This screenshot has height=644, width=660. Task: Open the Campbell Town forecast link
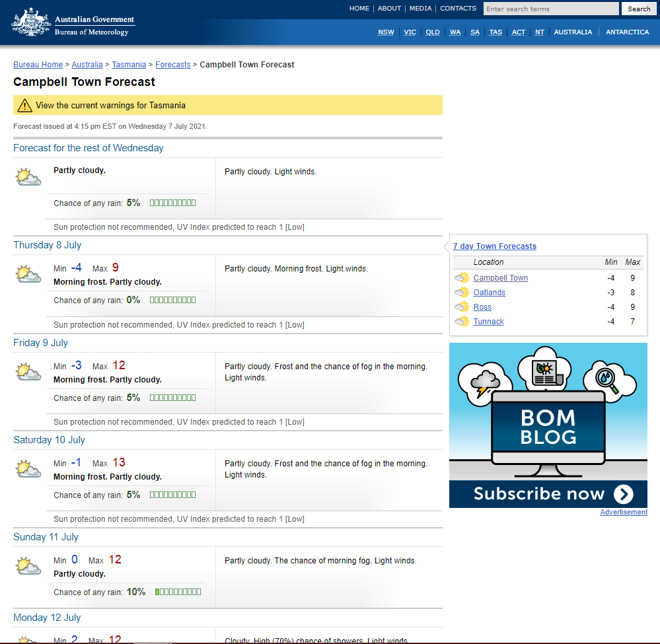pos(500,278)
